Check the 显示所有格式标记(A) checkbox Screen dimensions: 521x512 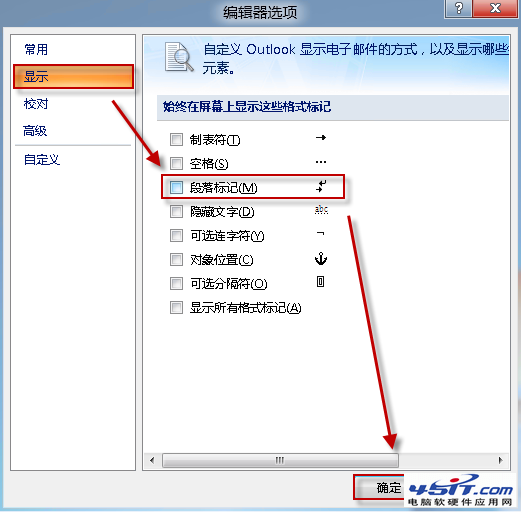[x=176, y=307]
